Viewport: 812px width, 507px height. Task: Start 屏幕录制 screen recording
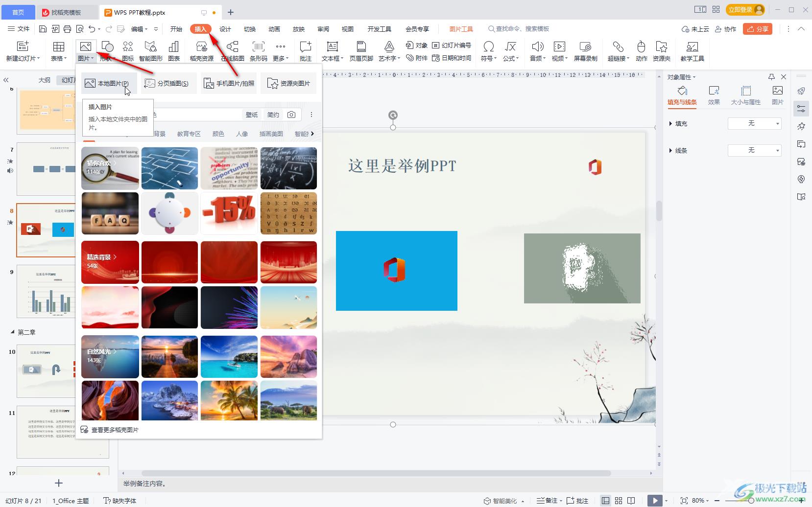tap(586, 51)
